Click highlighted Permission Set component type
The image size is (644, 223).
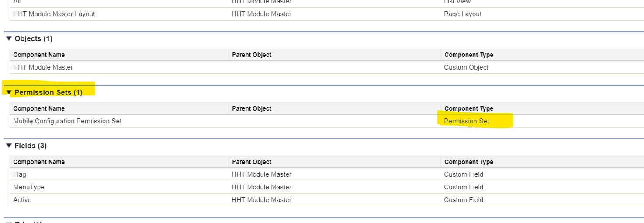[x=467, y=121]
